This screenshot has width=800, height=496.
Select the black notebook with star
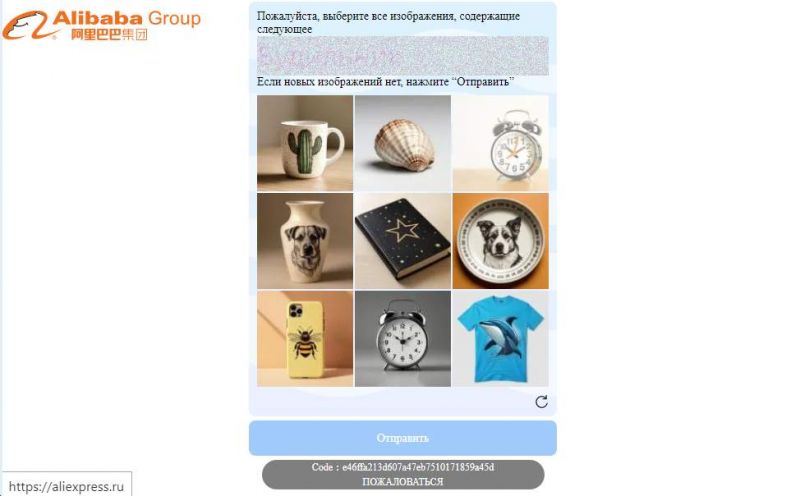[403, 241]
